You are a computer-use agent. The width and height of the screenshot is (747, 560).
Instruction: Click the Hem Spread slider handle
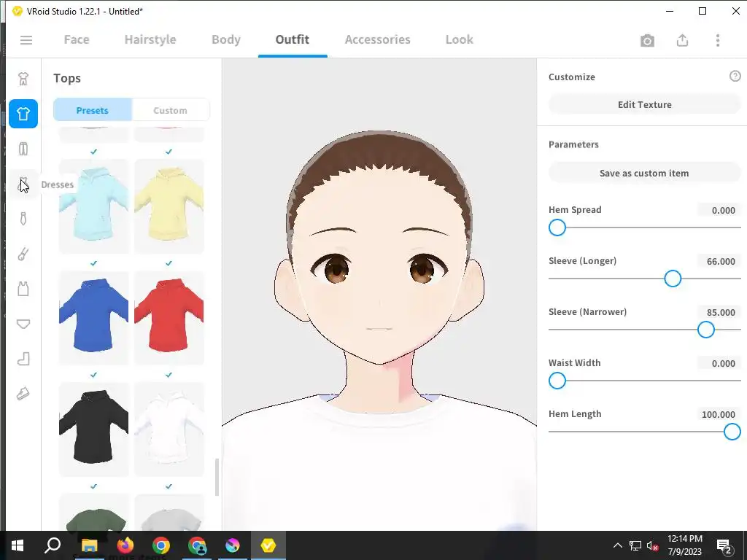click(557, 227)
